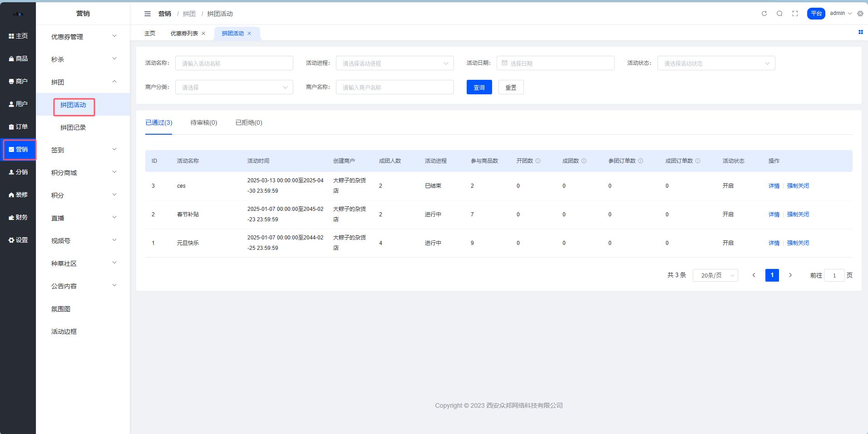The image size is (868, 434).
Task: Select 拼团记录 in the sidebar menu
Action: click(73, 127)
